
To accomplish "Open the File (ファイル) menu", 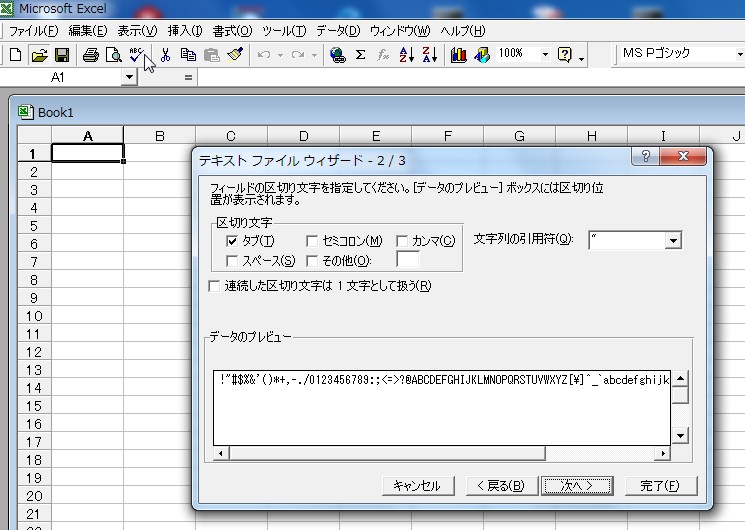I will [x=33, y=31].
